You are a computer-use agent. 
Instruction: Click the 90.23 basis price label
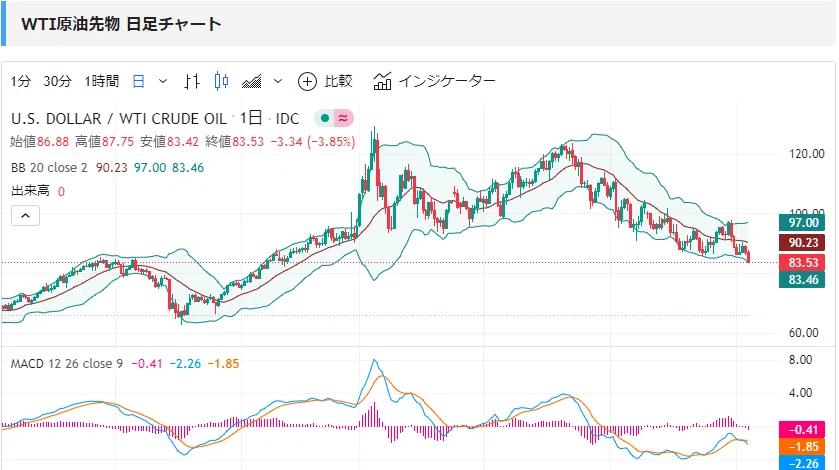click(x=802, y=242)
